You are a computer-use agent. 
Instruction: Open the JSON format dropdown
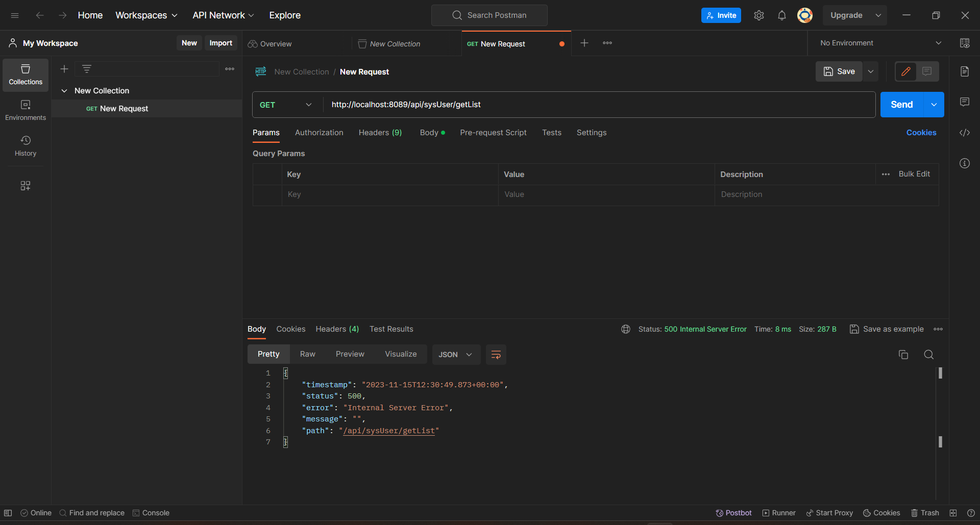pyautogui.click(x=456, y=355)
